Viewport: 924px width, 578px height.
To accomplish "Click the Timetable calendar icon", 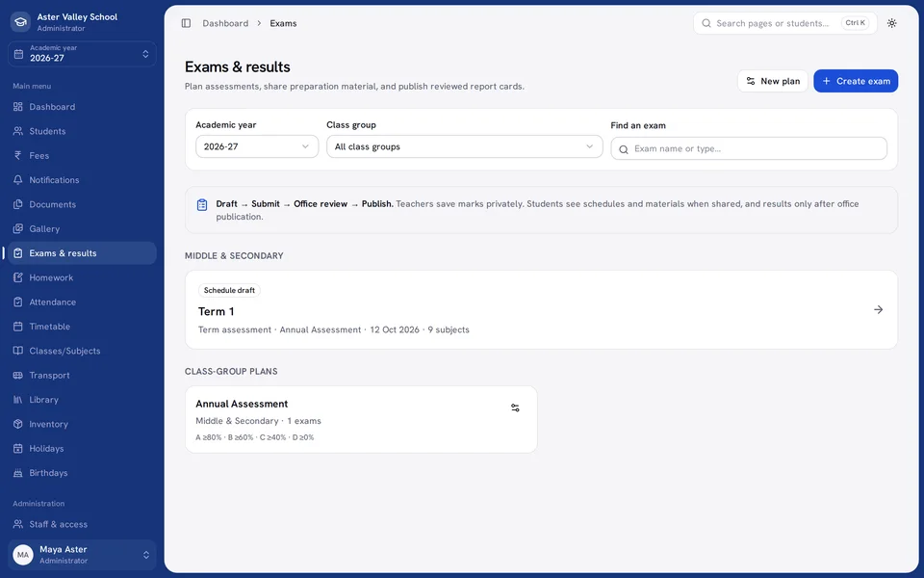I will click(x=17, y=327).
